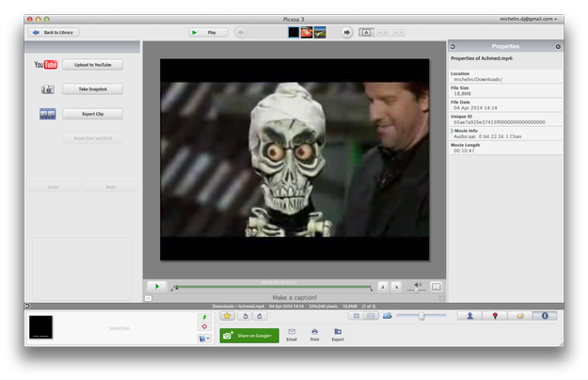Click the green pin hold-selection icon

pyautogui.click(x=204, y=317)
